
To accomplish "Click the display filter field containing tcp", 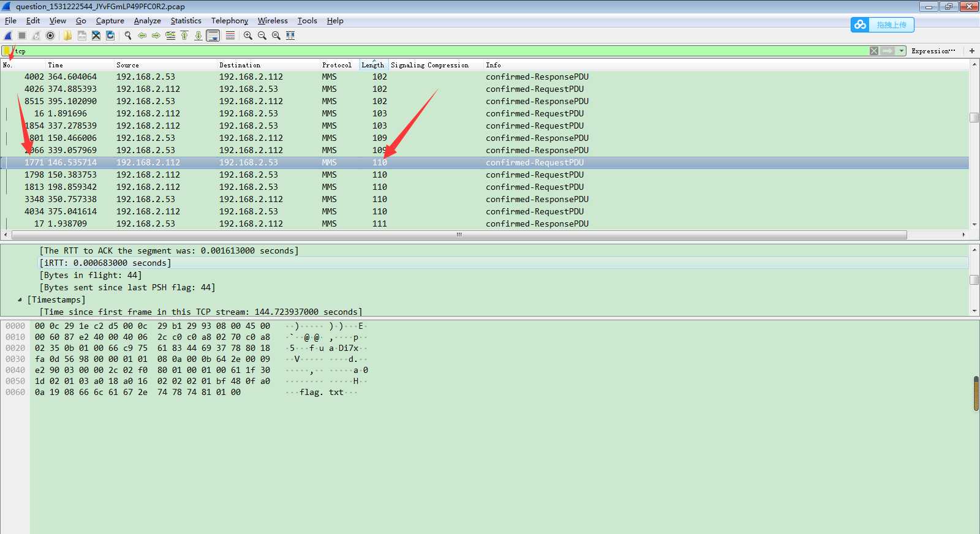I will pyautogui.click(x=441, y=51).
